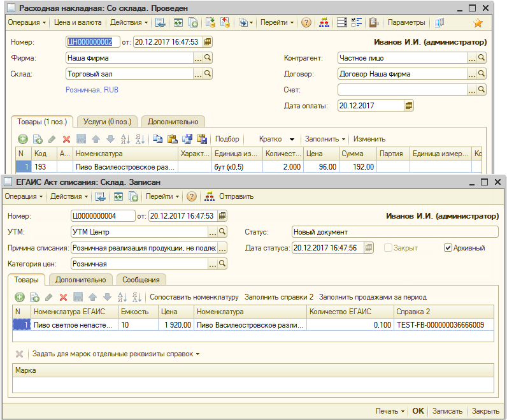Click the red delete row icon in the ЕГАИС table
This screenshot has height=420, width=507.
63,297
